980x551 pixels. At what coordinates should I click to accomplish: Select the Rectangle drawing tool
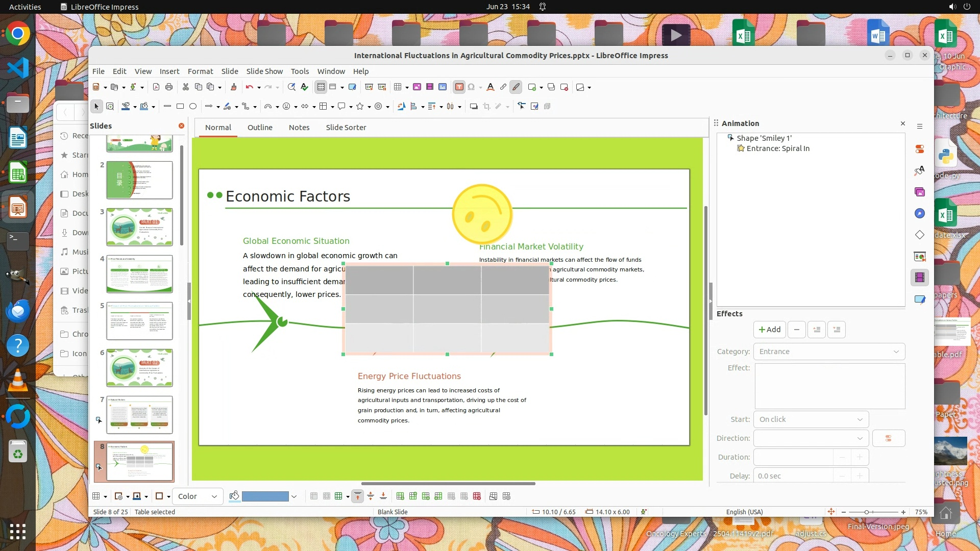(180, 107)
